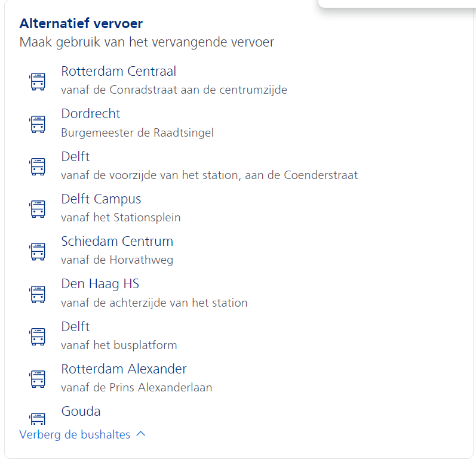476x460 pixels.
Task: Click 'Burgemeester de Raadtsingel' text
Action: click(137, 133)
